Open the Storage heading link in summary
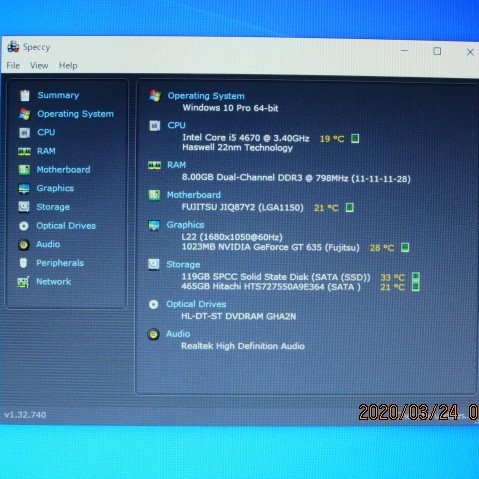 coord(183,265)
